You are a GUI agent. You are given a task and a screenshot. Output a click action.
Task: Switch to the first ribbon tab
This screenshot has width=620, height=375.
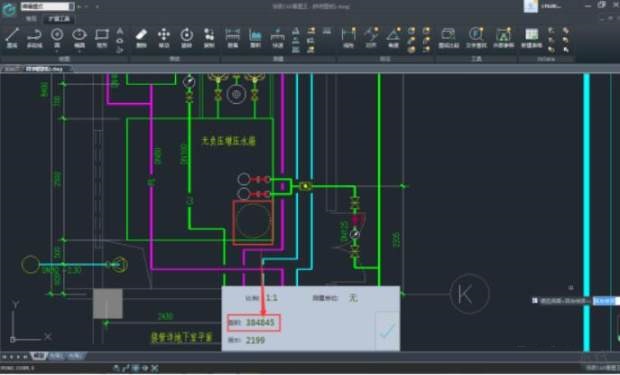pos(31,19)
